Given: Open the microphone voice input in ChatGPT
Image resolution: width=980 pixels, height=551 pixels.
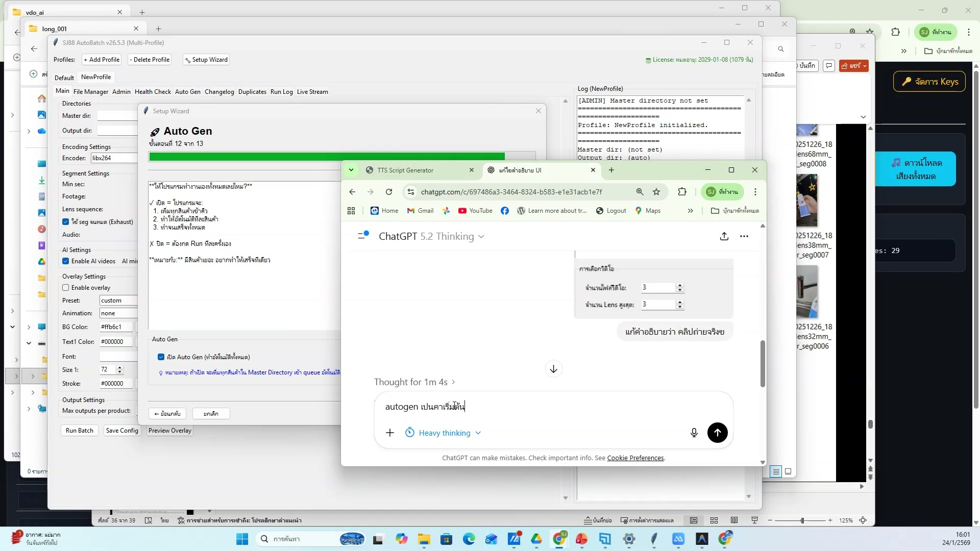Looking at the screenshot, I should 694,433.
